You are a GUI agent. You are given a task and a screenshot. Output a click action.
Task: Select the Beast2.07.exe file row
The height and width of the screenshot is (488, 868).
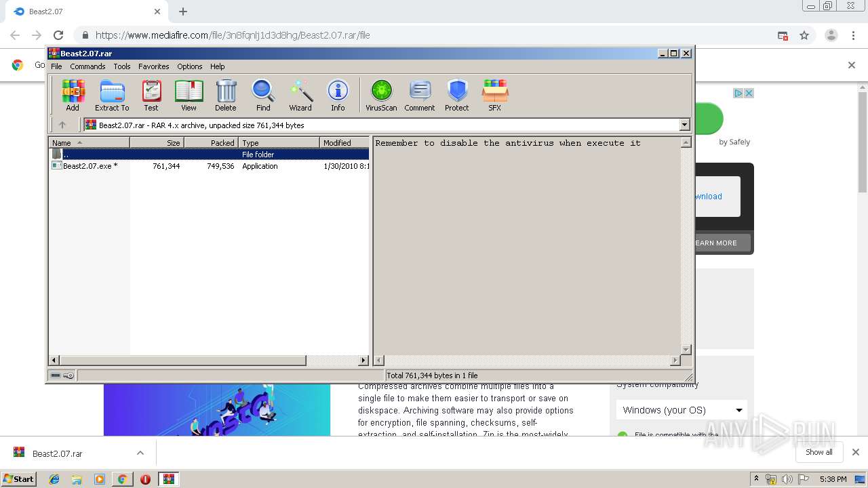point(210,166)
